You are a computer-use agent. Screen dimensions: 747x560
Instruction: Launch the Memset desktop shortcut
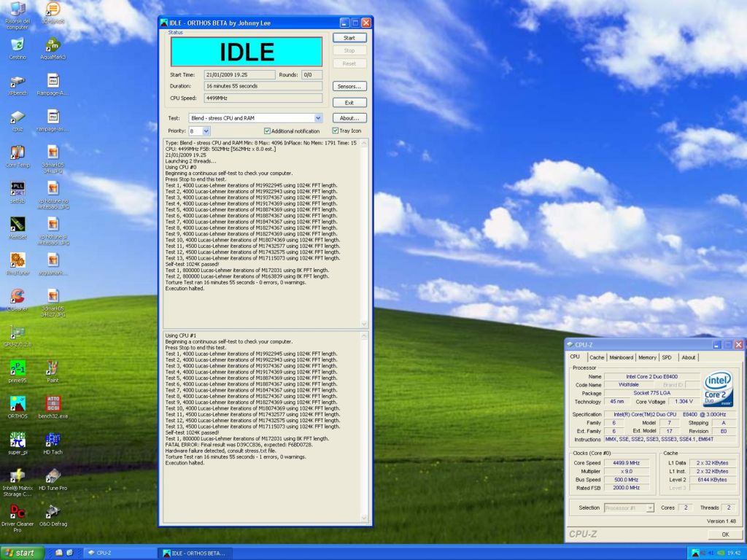point(18,228)
